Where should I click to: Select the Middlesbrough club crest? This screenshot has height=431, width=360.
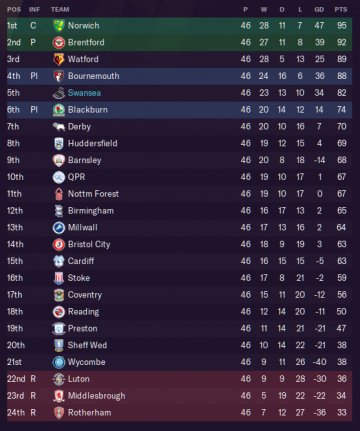(x=59, y=396)
